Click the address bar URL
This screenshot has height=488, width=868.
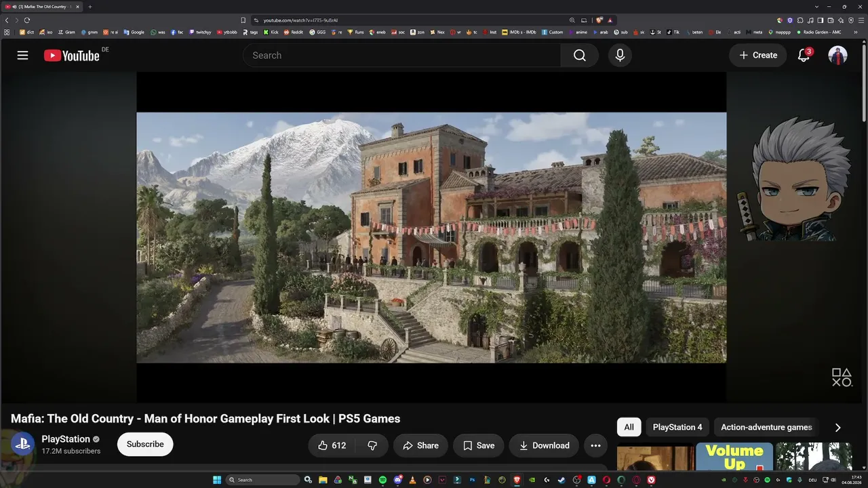(x=300, y=20)
